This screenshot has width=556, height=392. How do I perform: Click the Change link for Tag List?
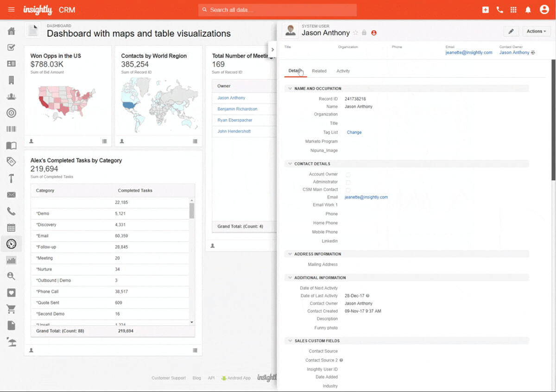tap(354, 133)
